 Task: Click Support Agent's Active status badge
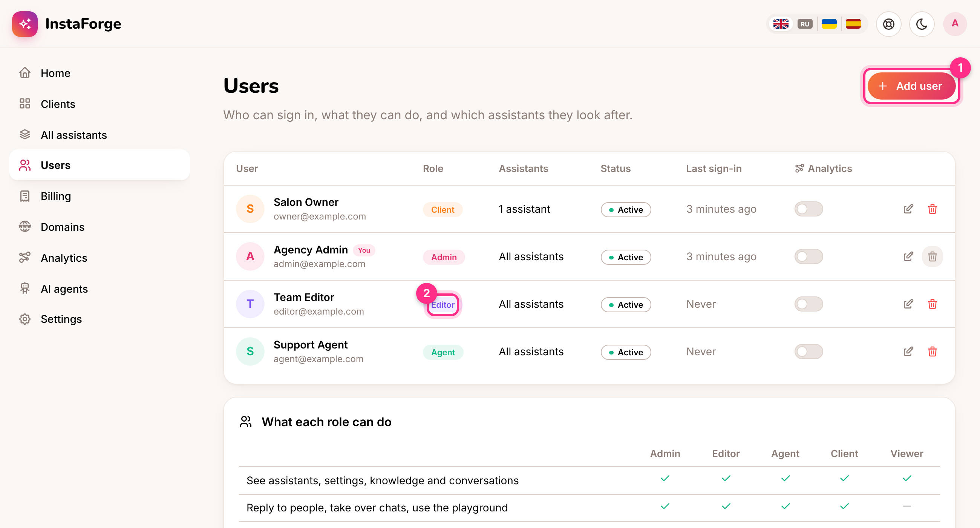(626, 353)
